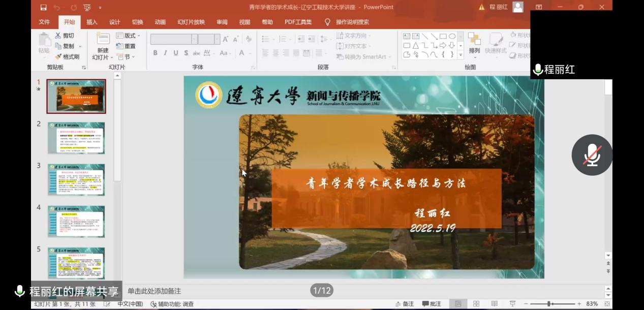The image size is (644, 310).
Task: Click the accessibility check (辅助功能: 调查) status text
Action: [x=172, y=304]
